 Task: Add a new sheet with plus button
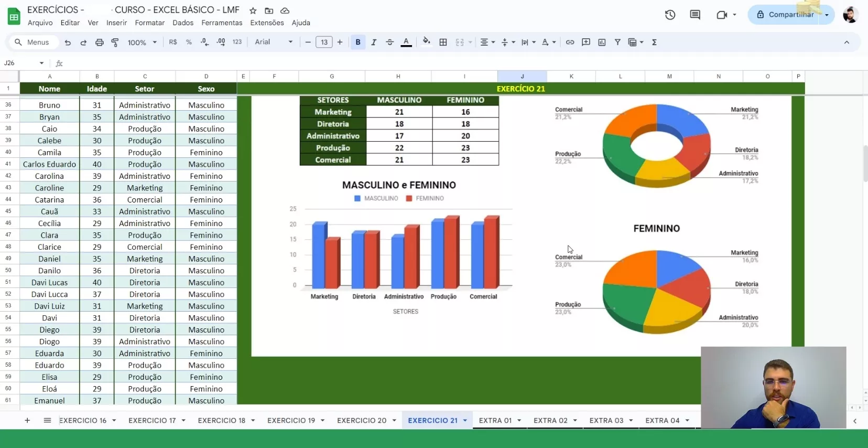[27, 420]
